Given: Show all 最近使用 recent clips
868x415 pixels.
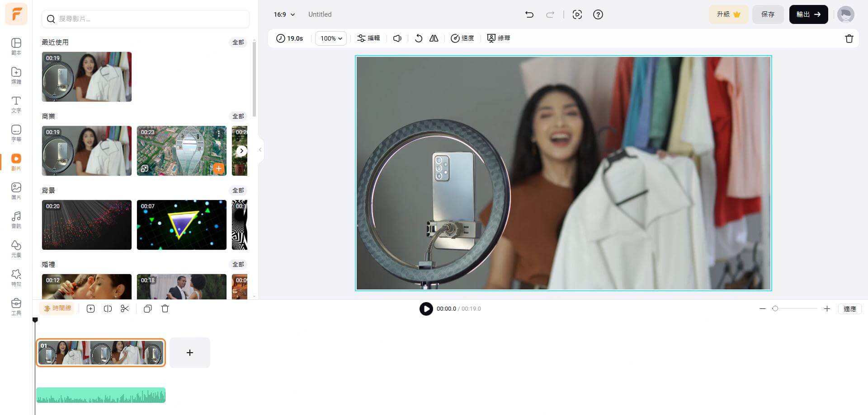Looking at the screenshot, I should click(x=238, y=42).
